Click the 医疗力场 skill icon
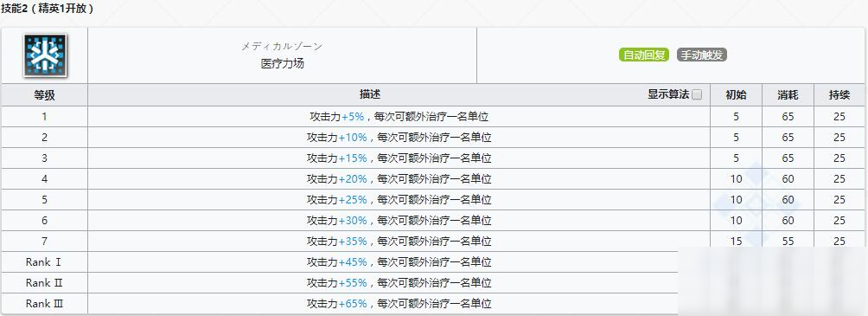Viewport: 868px width, 316px height. tap(45, 55)
